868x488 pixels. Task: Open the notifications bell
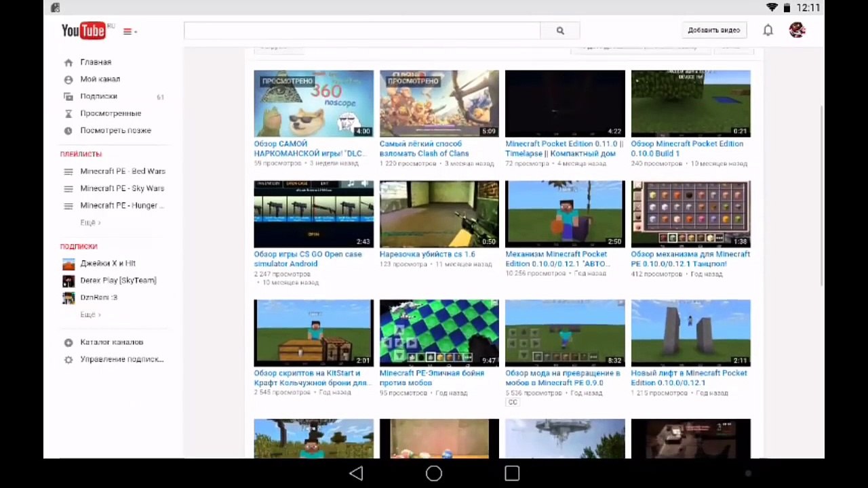[768, 30]
